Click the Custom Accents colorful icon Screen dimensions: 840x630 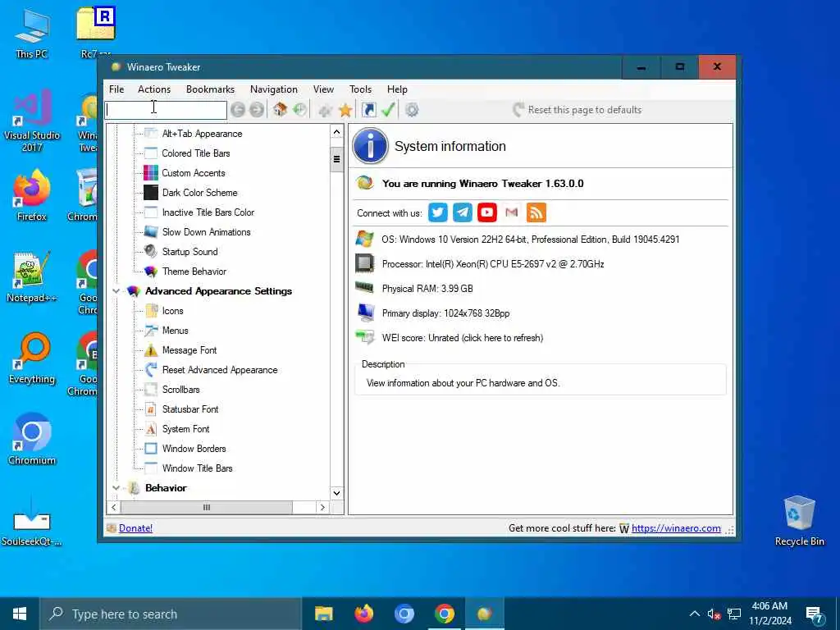[151, 173]
